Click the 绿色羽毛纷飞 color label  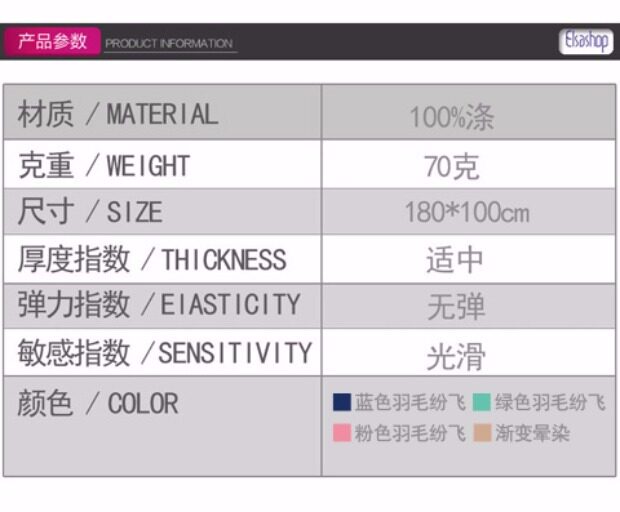tap(550, 403)
